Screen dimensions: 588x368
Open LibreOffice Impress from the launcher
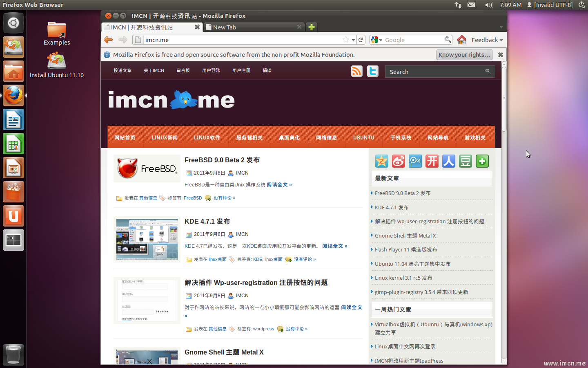click(13, 168)
